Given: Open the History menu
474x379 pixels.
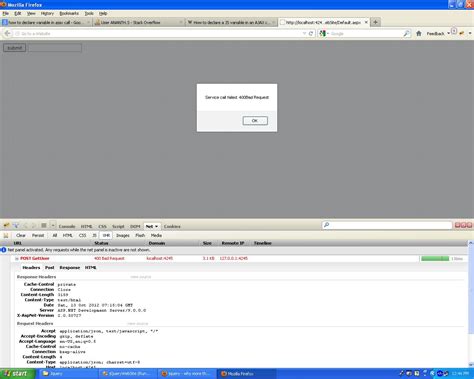Looking at the screenshot, I should point(47,13).
